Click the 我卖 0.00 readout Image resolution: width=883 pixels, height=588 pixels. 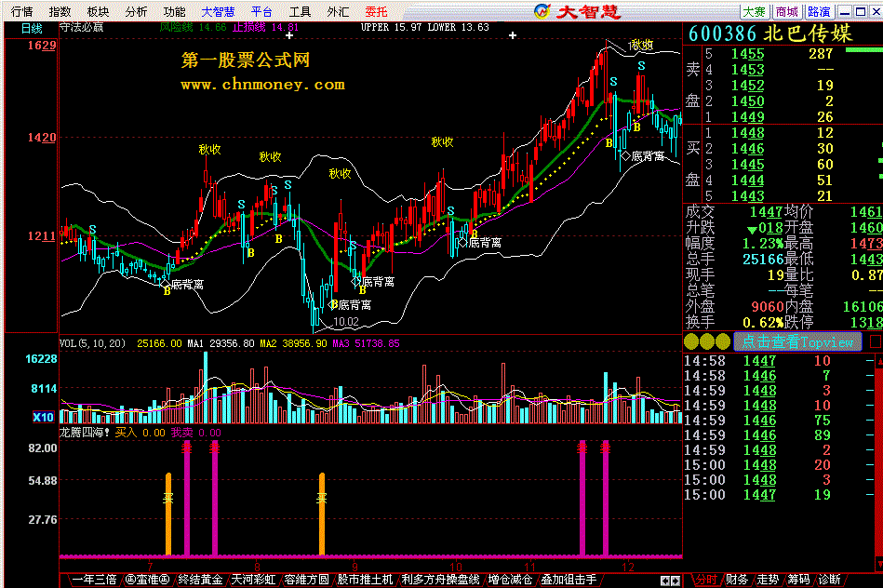coord(196,433)
